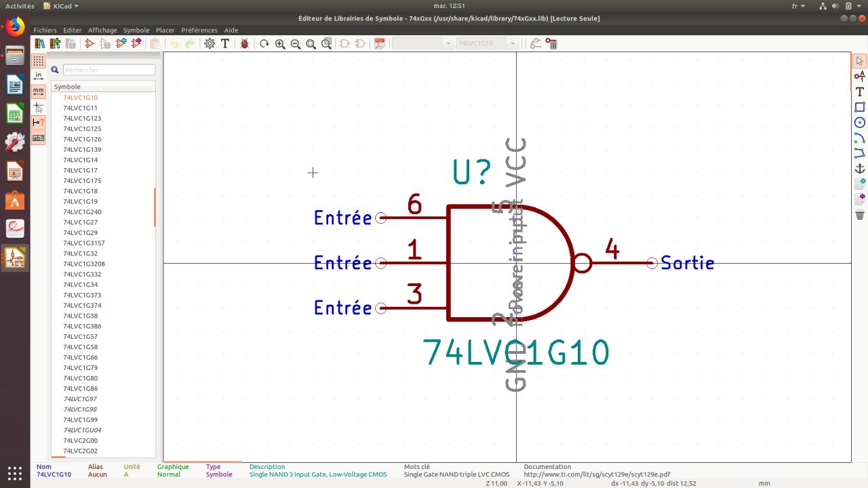Toggle show pin electrical types
This screenshot has width=868, height=488.
click(x=39, y=122)
